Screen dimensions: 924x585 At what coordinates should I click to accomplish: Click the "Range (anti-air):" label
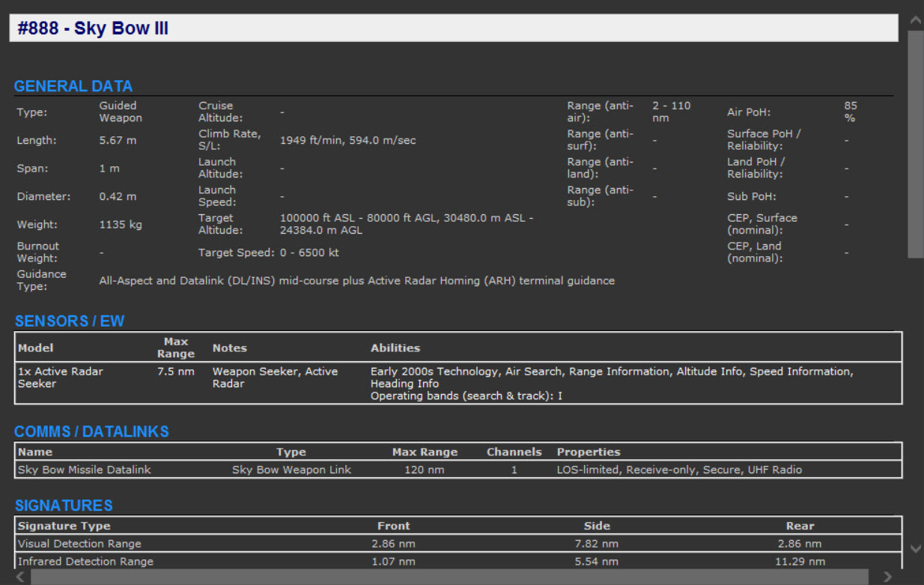(600, 112)
